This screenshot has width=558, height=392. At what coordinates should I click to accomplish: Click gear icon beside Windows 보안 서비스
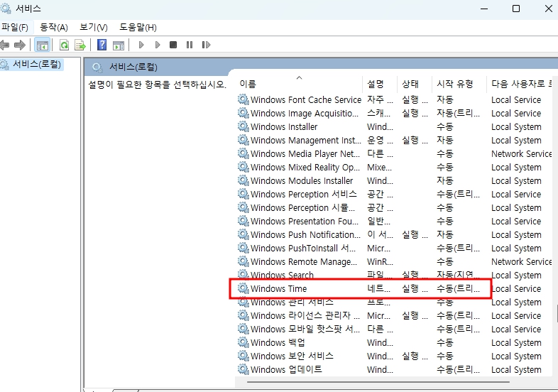point(244,356)
